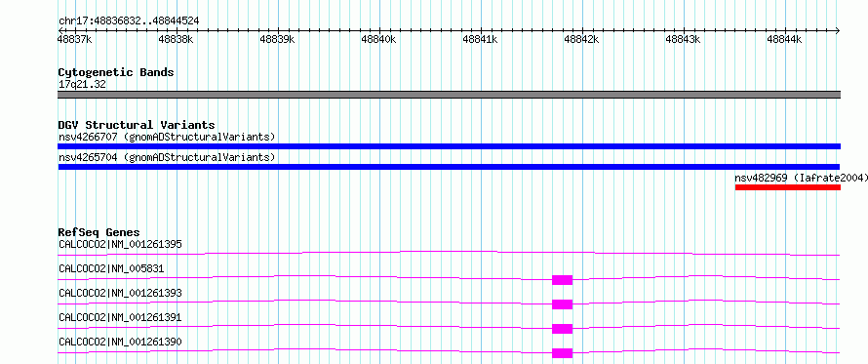Click the CALCOCO2|NM_001261390 transcript label

pos(120,342)
